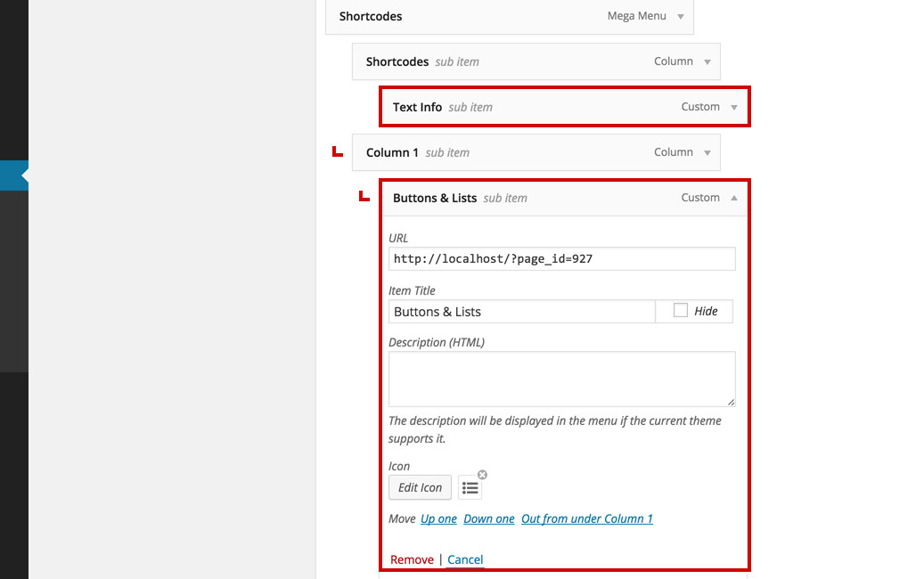Click the Shortcodes Mega Menu title
The image size is (924, 579).
371,17
